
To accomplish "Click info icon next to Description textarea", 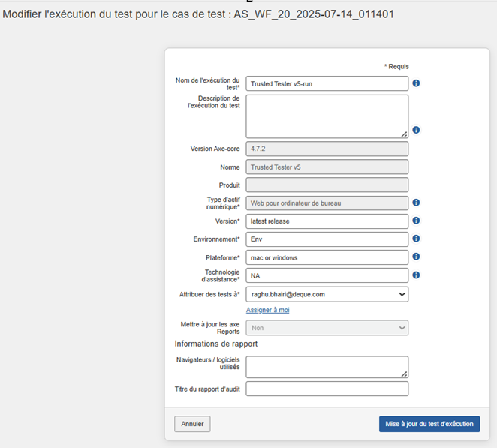I will (x=416, y=130).
